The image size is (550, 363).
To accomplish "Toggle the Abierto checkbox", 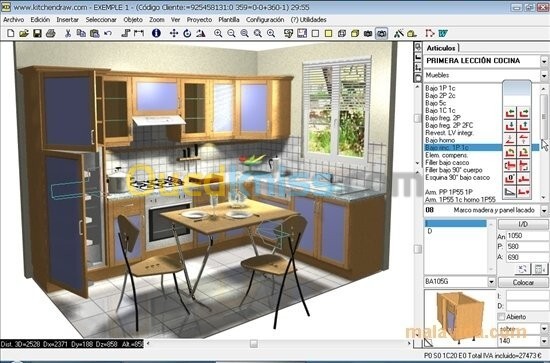I will tap(501, 317).
